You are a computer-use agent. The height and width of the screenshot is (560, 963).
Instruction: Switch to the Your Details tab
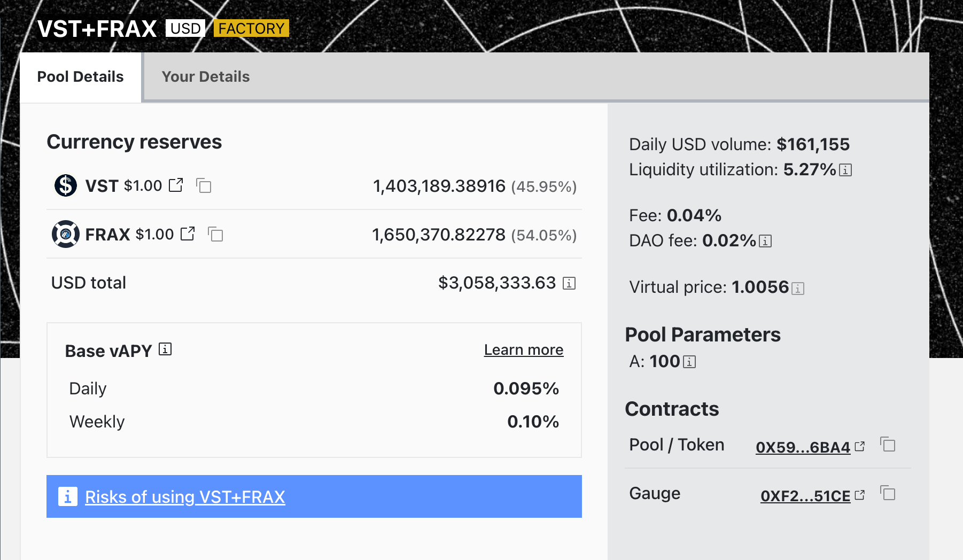coord(206,77)
